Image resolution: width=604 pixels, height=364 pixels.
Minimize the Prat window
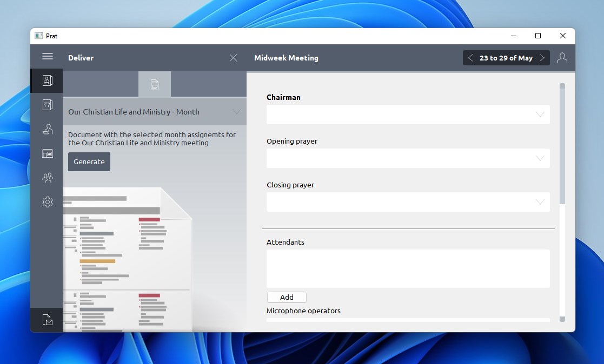(x=514, y=36)
